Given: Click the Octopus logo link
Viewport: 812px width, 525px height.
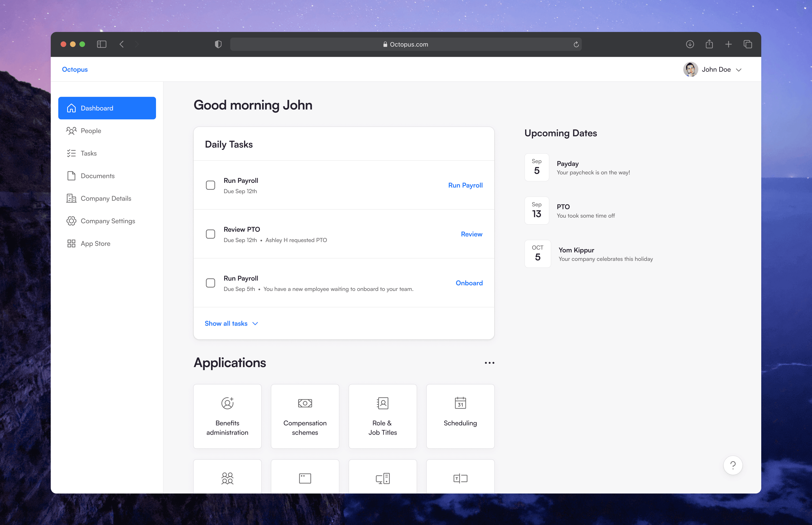Looking at the screenshot, I should [x=75, y=70].
